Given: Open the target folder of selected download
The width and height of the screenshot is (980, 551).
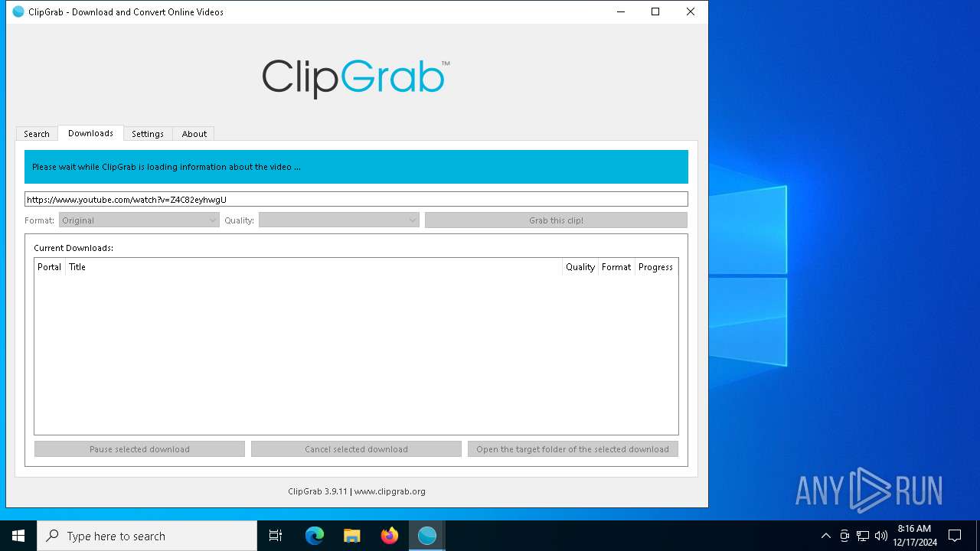Looking at the screenshot, I should pos(573,449).
